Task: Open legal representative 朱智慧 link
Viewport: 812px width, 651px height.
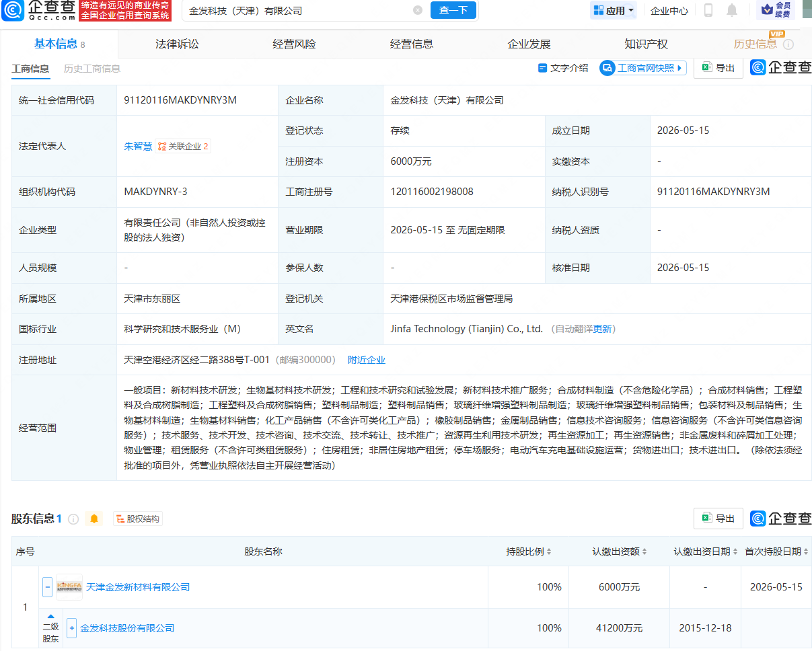Action: click(138, 146)
